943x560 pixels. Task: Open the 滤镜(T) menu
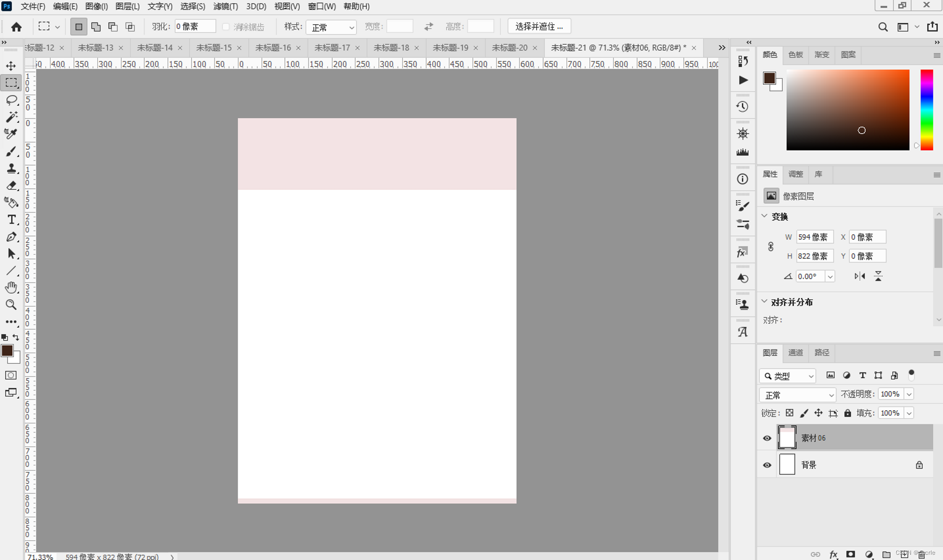225,6
